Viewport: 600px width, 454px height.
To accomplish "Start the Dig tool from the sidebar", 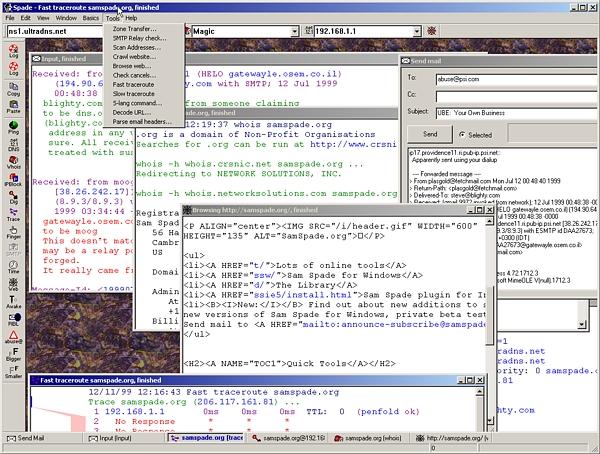I will click(13, 198).
